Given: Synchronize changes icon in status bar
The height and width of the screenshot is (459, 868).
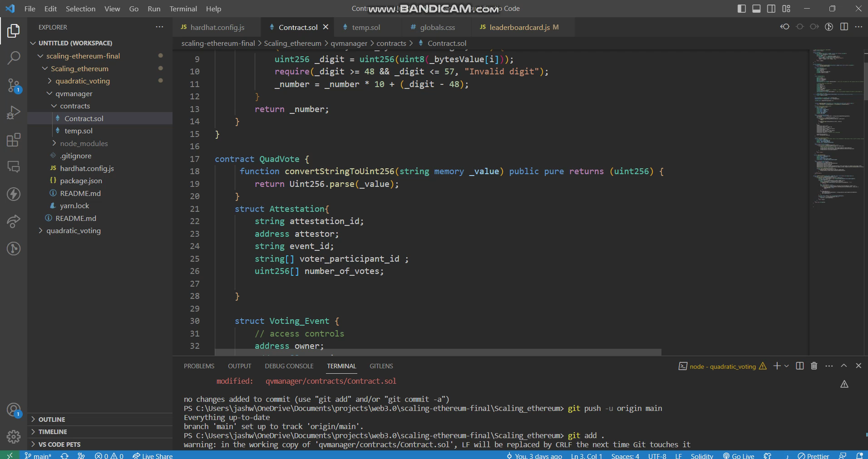Looking at the screenshot, I should coord(64,456).
